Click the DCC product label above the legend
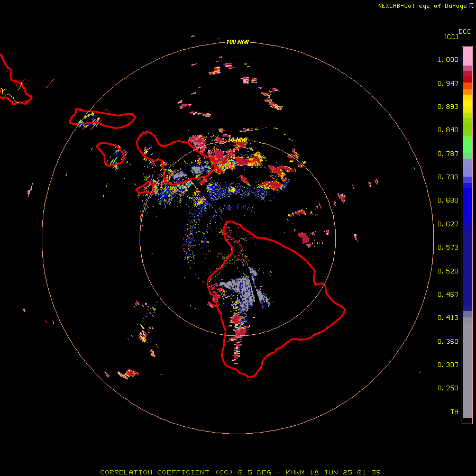 pos(464,32)
